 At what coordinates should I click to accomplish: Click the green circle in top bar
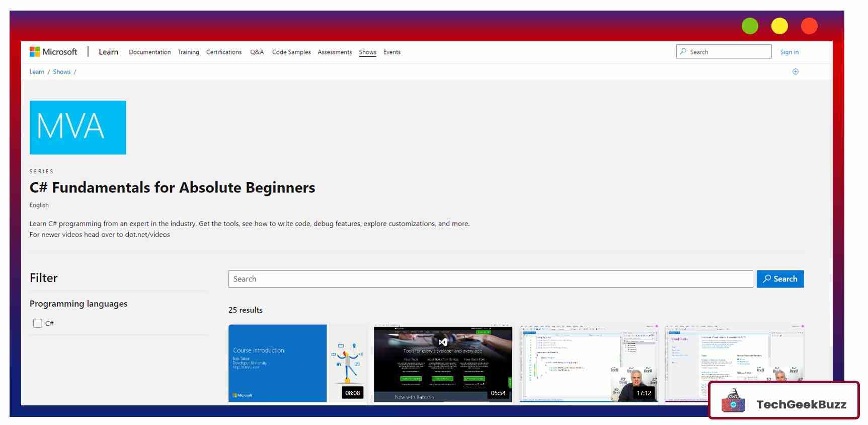(750, 26)
